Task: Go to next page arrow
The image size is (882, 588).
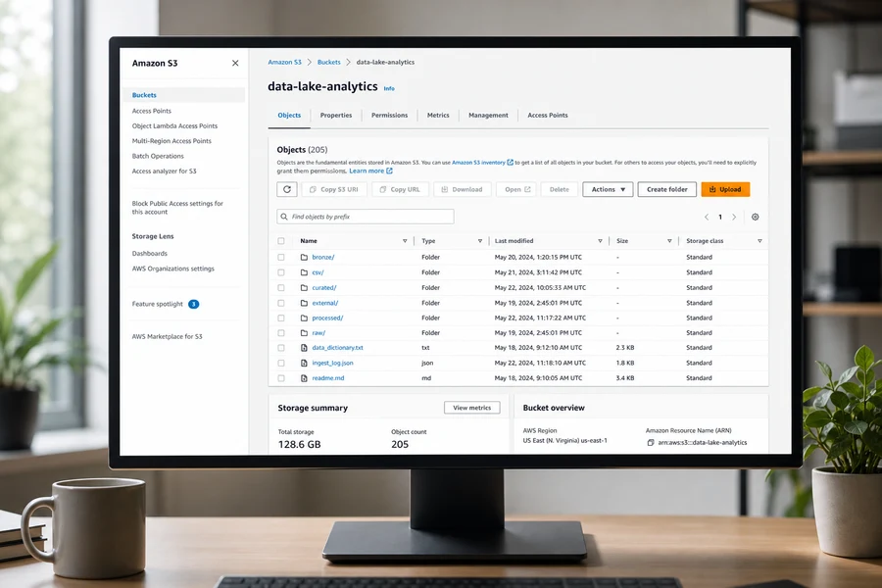Action: tap(734, 217)
